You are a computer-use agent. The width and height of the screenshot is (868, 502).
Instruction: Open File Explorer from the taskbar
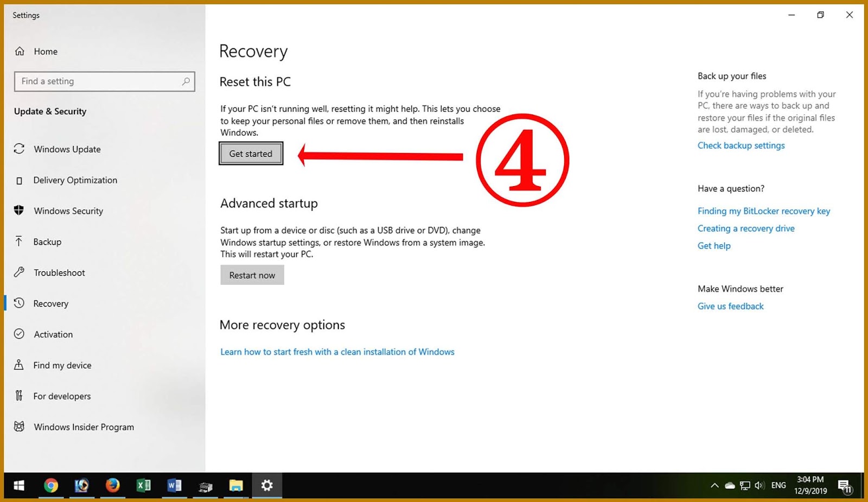point(236,486)
